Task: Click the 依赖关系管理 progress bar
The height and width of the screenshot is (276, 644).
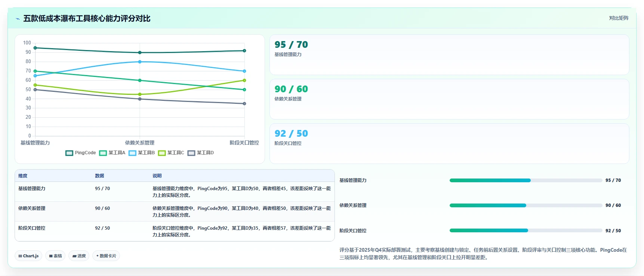Action: 526,205
